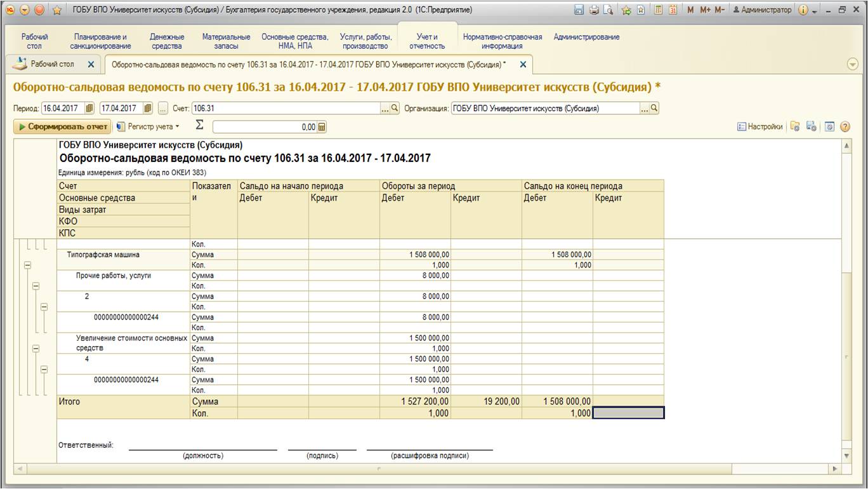Image resolution: width=868 pixels, height=489 pixels.
Task: Click the load settings folder icon
Action: [x=796, y=127]
